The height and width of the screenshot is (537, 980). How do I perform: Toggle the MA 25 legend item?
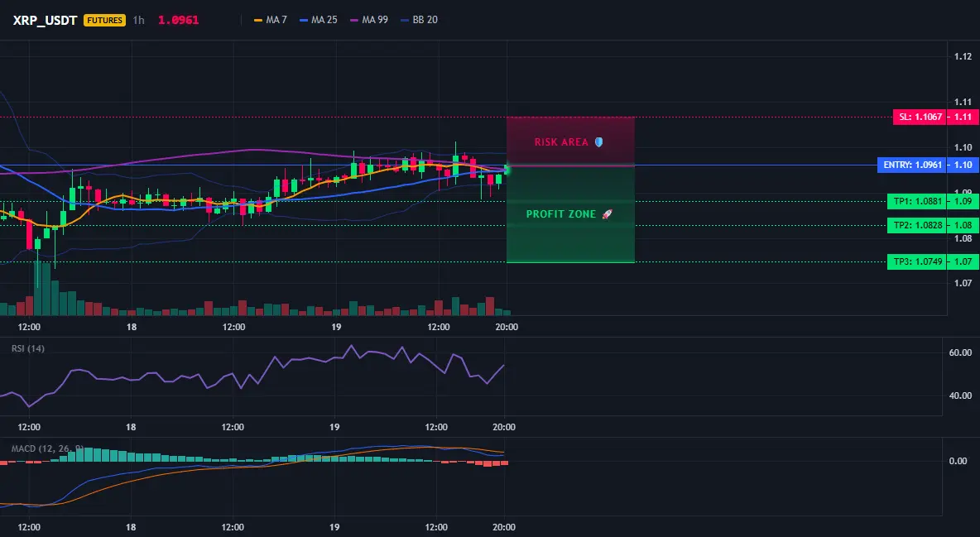coord(318,20)
